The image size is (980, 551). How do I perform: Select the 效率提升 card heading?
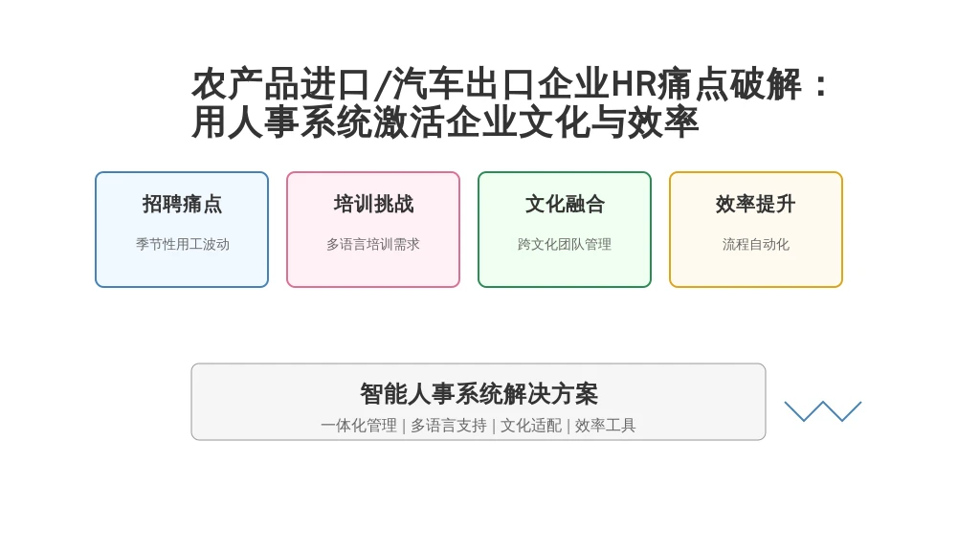coord(756,204)
